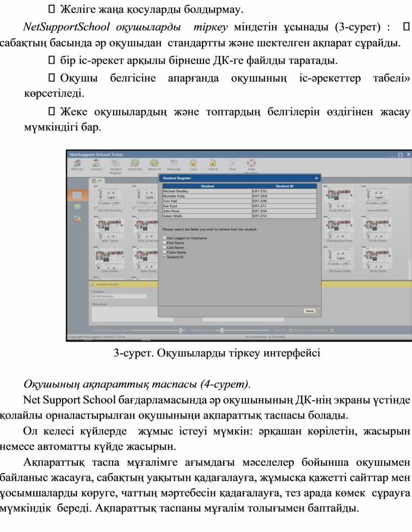This screenshot has width=412, height=532.
Task: Click the Copyright NetSupport Limited status text
Action: click(96, 337)
